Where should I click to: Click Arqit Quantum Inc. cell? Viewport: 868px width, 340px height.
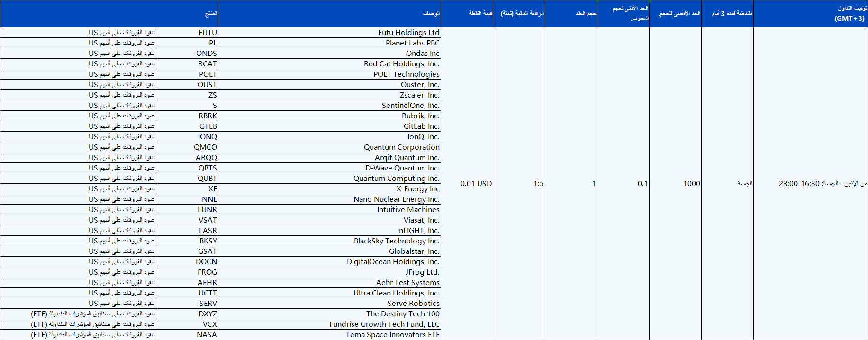pyautogui.click(x=330, y=158)
